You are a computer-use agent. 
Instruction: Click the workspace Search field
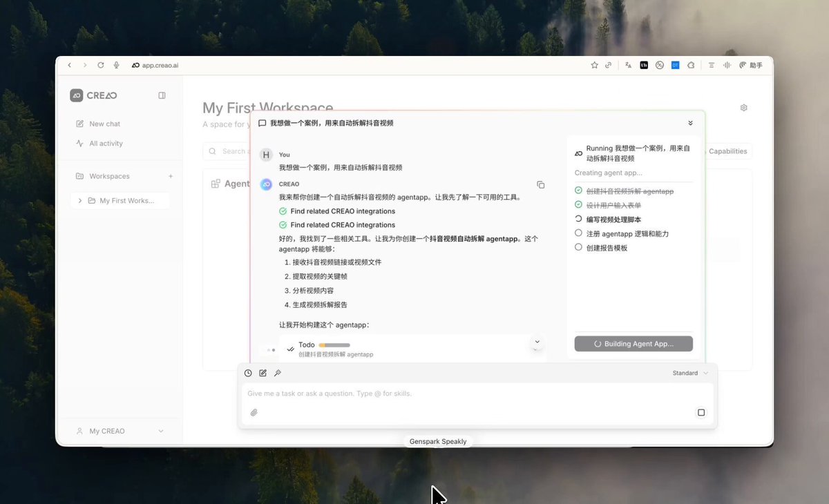coord(228,151)
